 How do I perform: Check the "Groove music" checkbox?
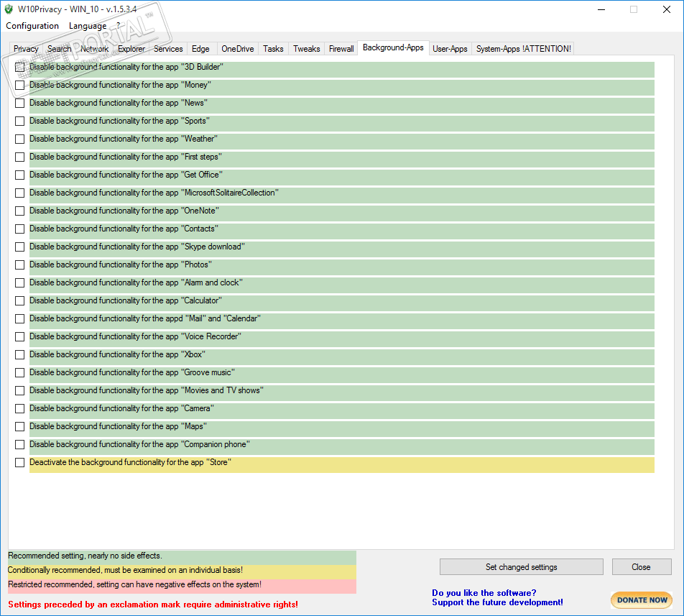pyautogui.click(x=19, y=372)
